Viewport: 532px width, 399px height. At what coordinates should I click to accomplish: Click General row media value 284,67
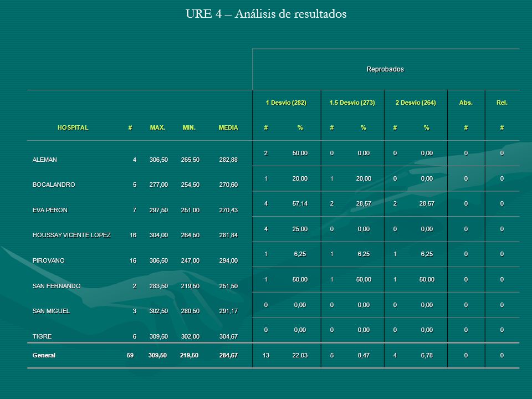pyautogui.click(x=228, y=356)
